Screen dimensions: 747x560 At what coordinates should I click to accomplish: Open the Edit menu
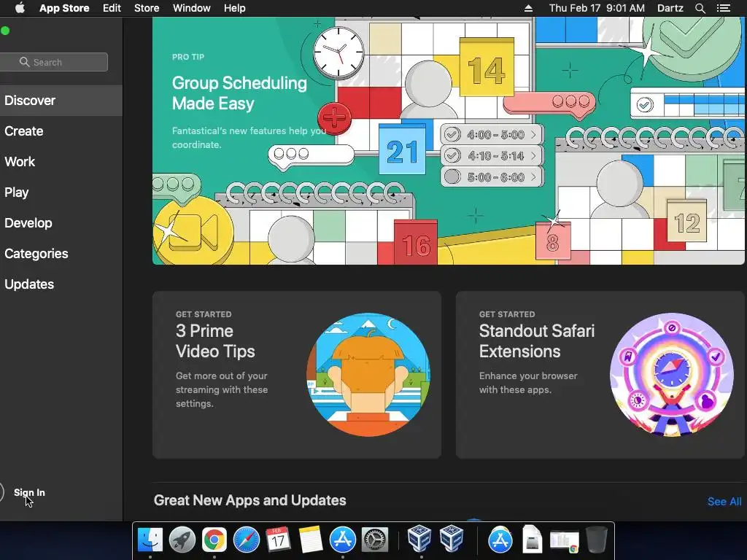tap(112, 8)
